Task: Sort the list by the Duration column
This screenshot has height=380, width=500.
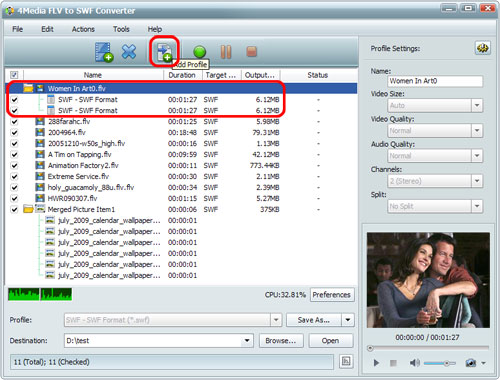Action: [x=182, y=75]
